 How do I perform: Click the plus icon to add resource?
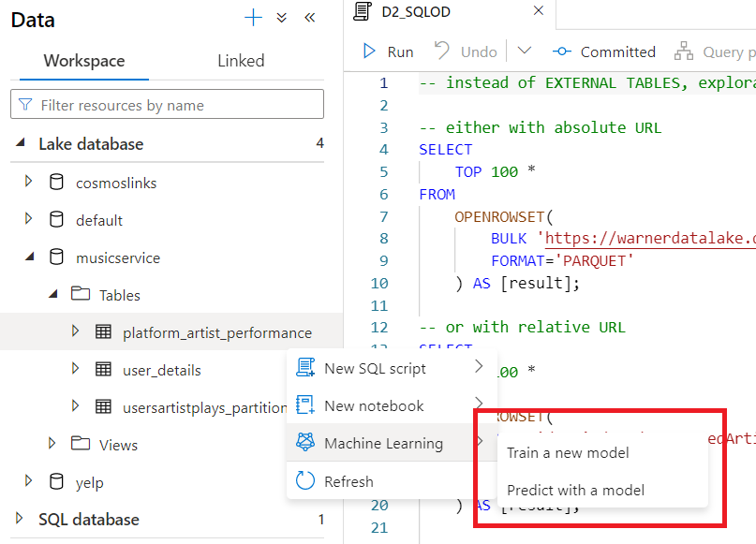click(x=253, y=18)
